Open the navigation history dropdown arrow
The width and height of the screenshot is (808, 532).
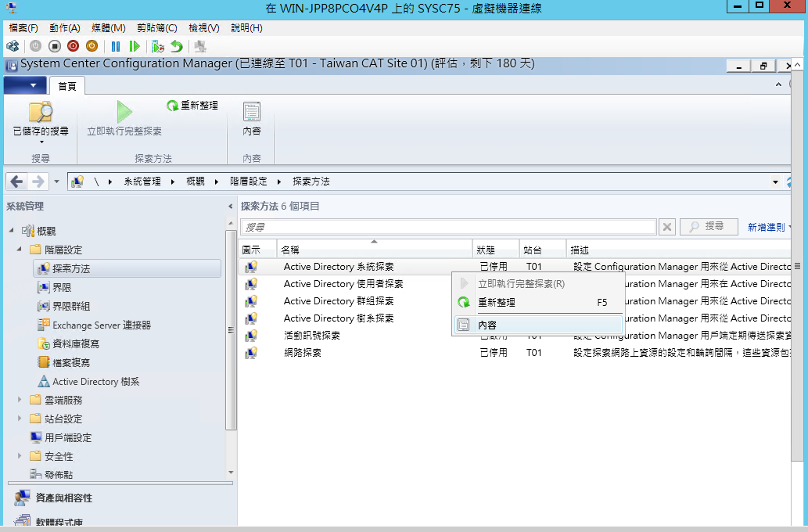coord(56,182)
